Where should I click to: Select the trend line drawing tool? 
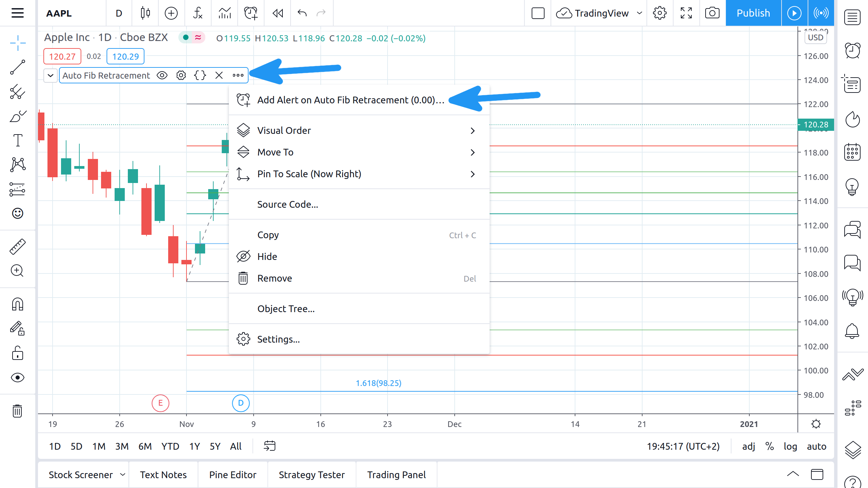point(18,67)
